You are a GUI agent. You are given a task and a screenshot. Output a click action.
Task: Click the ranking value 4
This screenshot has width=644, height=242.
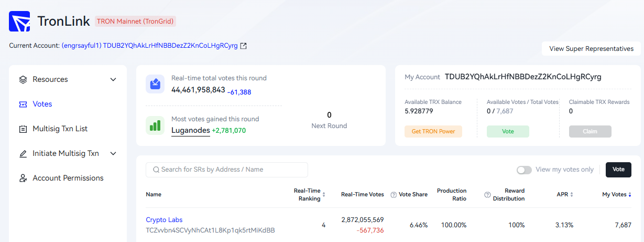(x=323, y=225)
